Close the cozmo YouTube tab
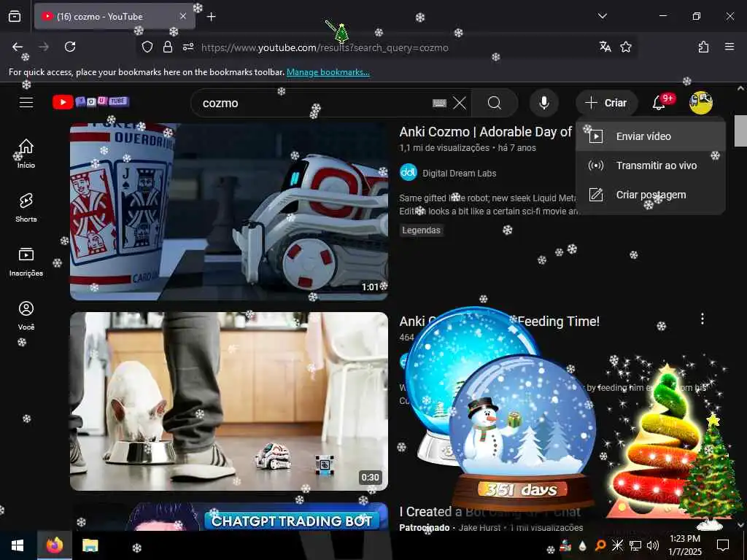 point(183,16)
